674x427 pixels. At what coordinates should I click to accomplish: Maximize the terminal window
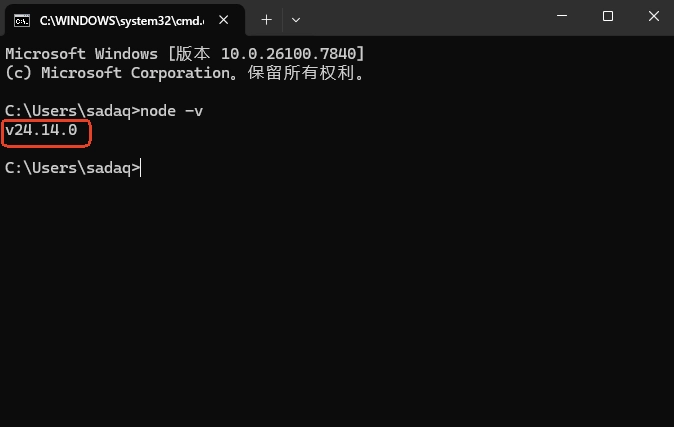608,16
